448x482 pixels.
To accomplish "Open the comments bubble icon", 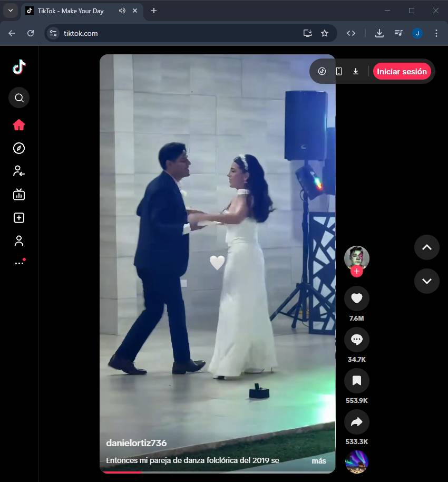I will (x=357, y=340).
